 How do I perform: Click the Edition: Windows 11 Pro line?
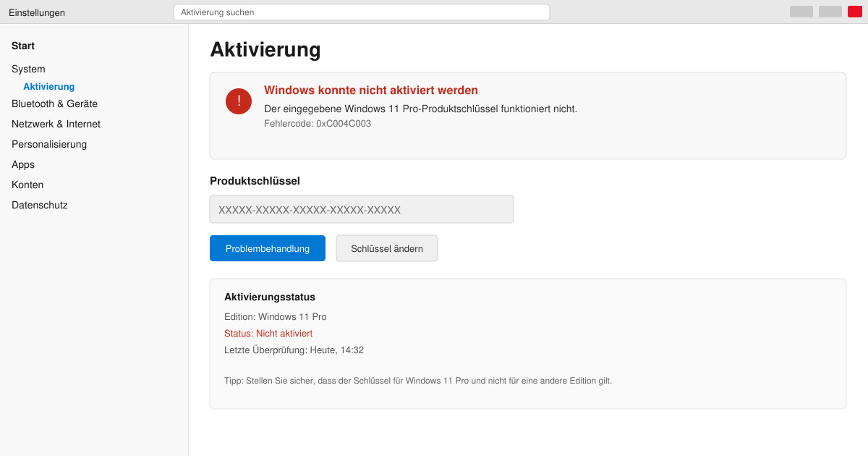[276, 317]
